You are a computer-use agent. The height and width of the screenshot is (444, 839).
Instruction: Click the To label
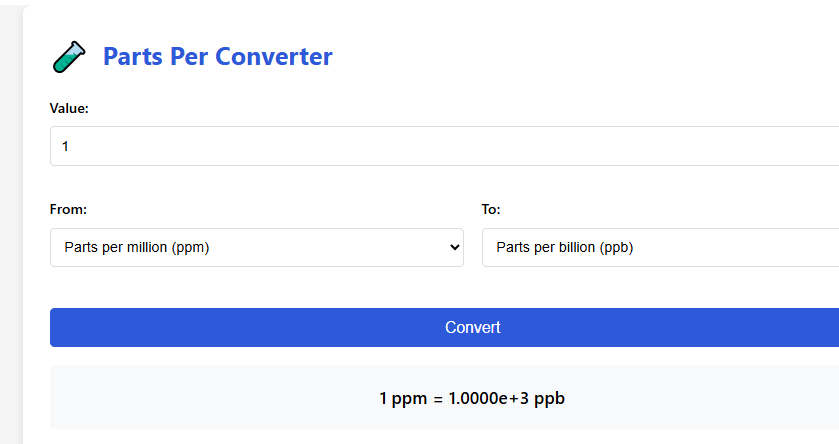click(491, 210)
